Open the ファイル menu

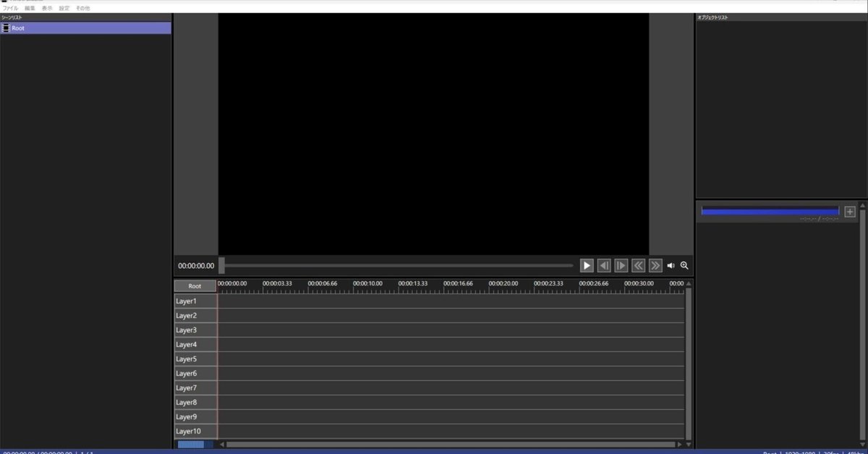click(10, 8)
